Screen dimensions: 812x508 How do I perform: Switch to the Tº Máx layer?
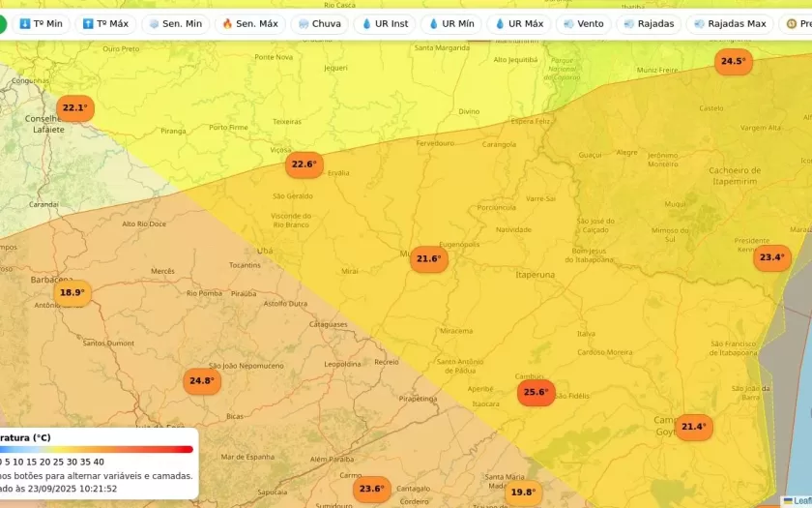(x=105, y=23)
